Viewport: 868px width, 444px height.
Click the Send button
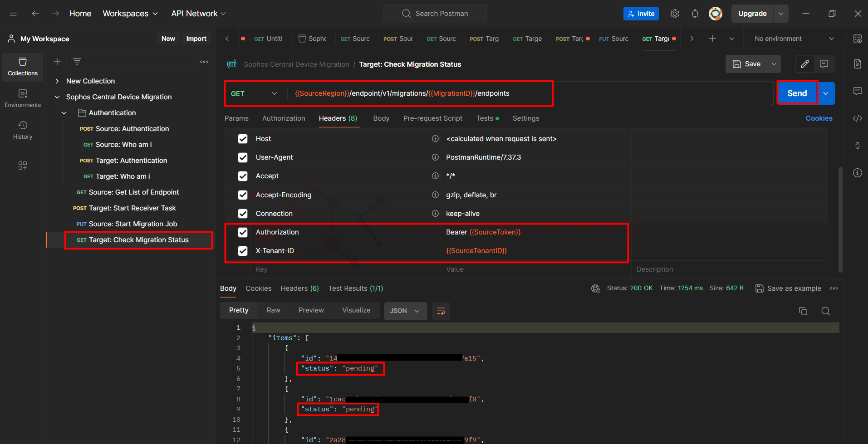[x=797, y=93]
